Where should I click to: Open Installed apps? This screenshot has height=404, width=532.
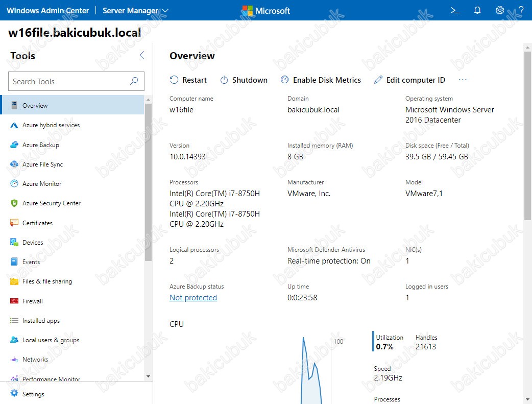[x=73, y=320]
